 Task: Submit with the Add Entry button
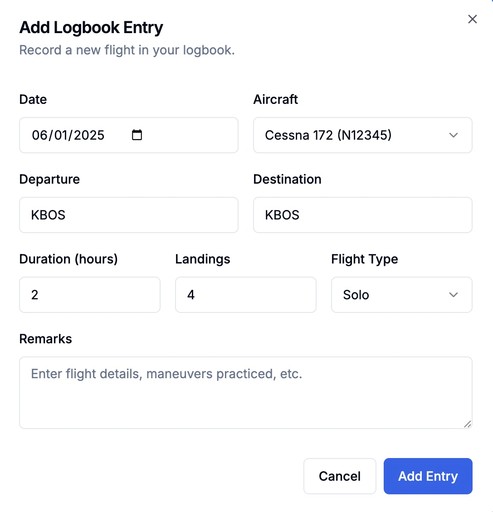tap(428, 476)
